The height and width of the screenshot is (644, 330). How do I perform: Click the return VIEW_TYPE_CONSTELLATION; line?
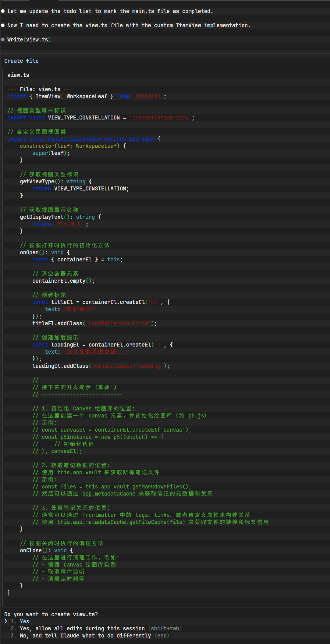tap(81, 188)
